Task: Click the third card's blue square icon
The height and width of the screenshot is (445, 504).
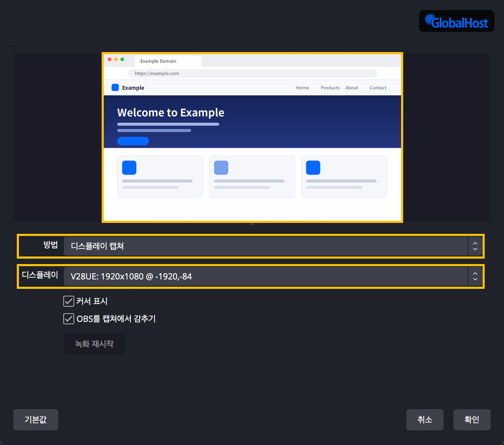Action: 313,168
